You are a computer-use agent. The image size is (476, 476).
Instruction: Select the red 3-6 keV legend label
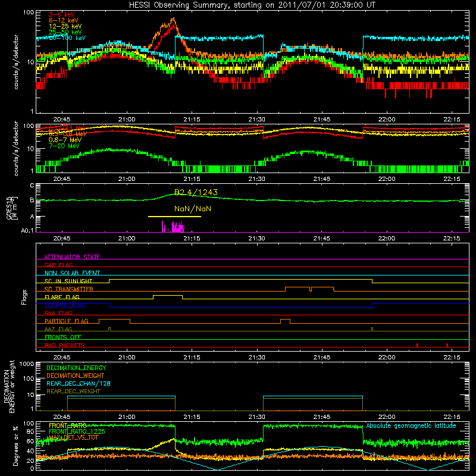(61, 14)
